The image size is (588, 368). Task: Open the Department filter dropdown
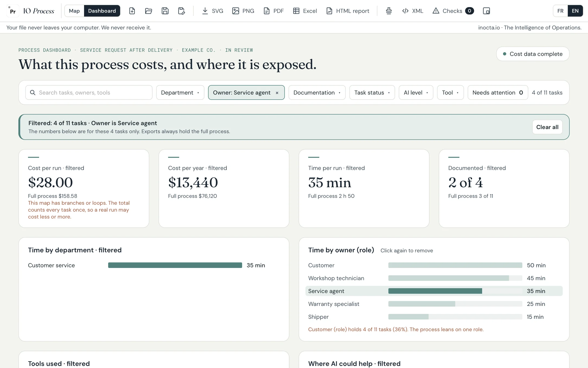(x=180, y=93)
